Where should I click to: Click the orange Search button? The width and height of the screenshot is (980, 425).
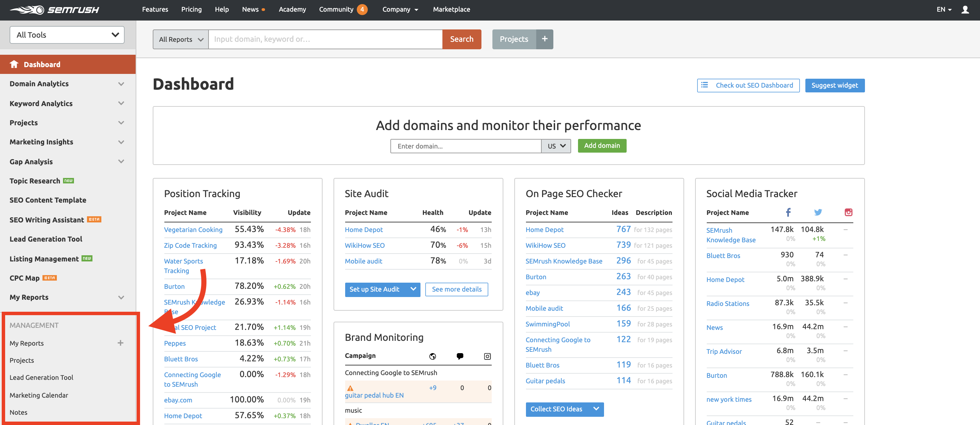click(462, 39)
